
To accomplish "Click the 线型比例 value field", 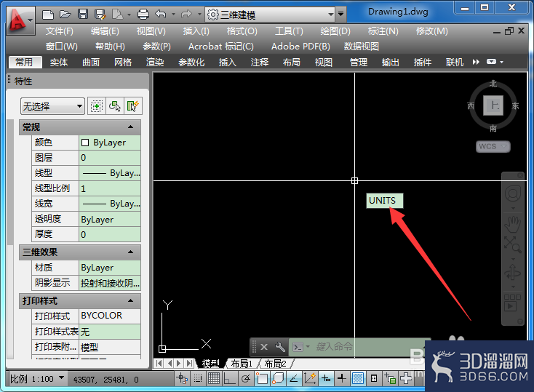I will 110,188.
